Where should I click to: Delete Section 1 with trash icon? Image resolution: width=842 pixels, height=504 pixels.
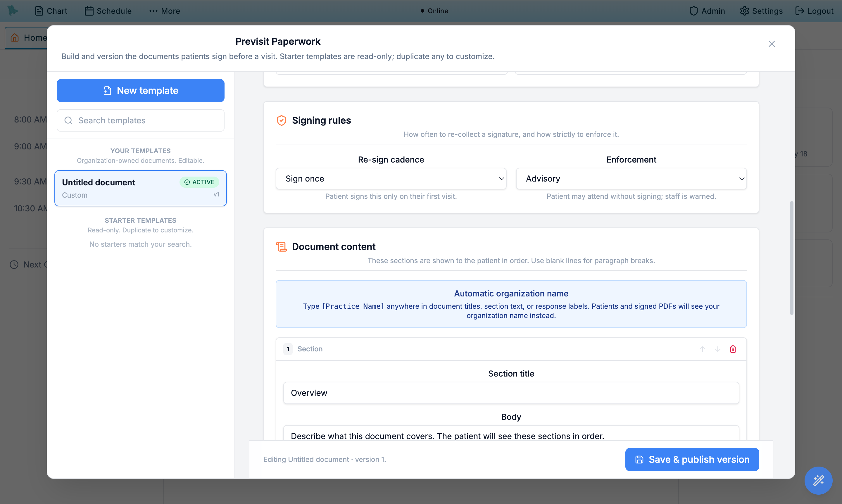pos(733,349)
